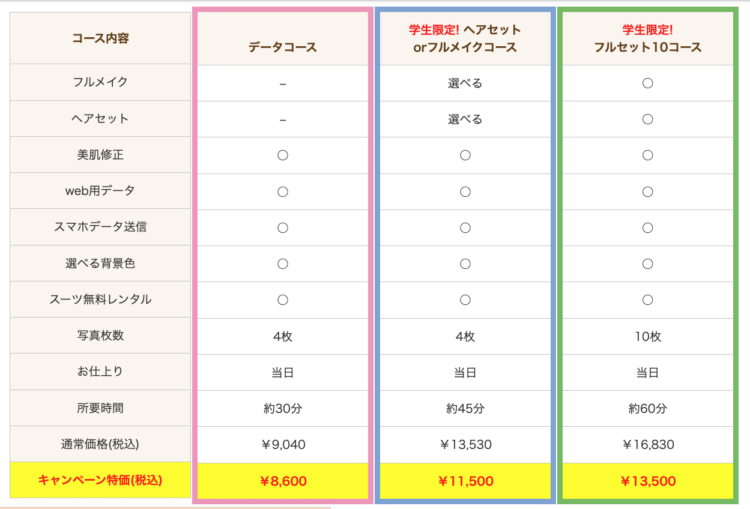Click the コース内容 header cell
Screen dimensions: 750x509
[100, 38]
